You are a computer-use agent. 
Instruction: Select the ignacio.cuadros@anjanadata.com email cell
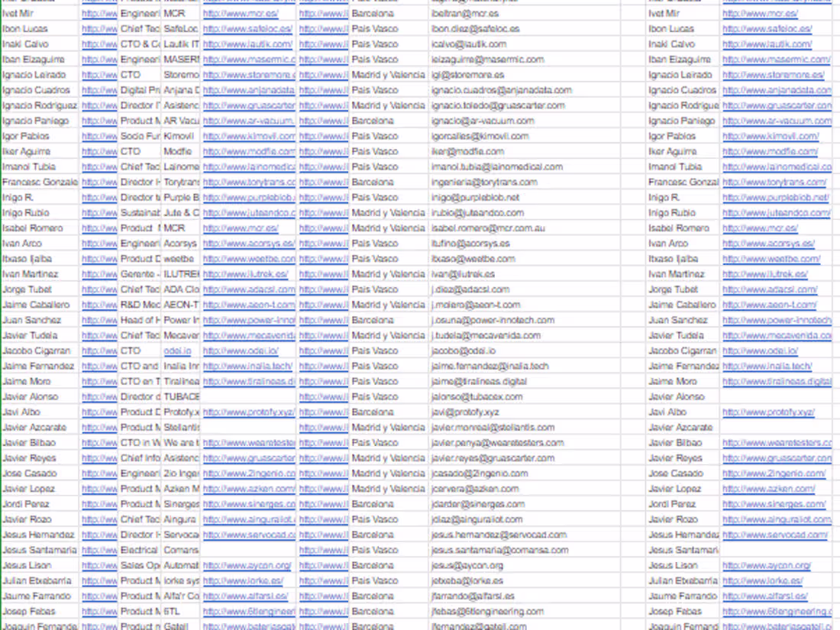pyautogui.click(x=502, y=91)
